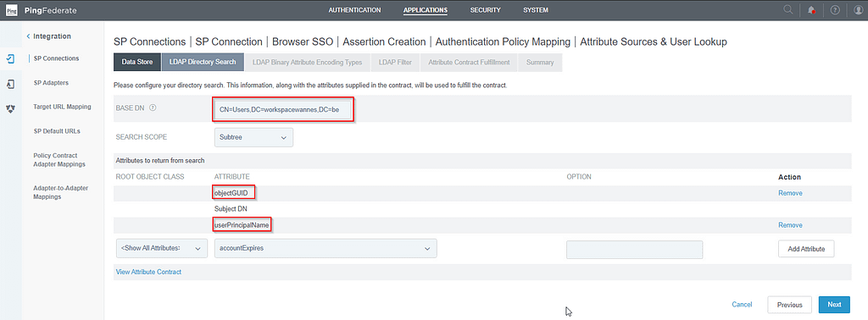Open SP Connections in sidebar
The height and width of the screenshot is (320, 868).
[56, 58]
